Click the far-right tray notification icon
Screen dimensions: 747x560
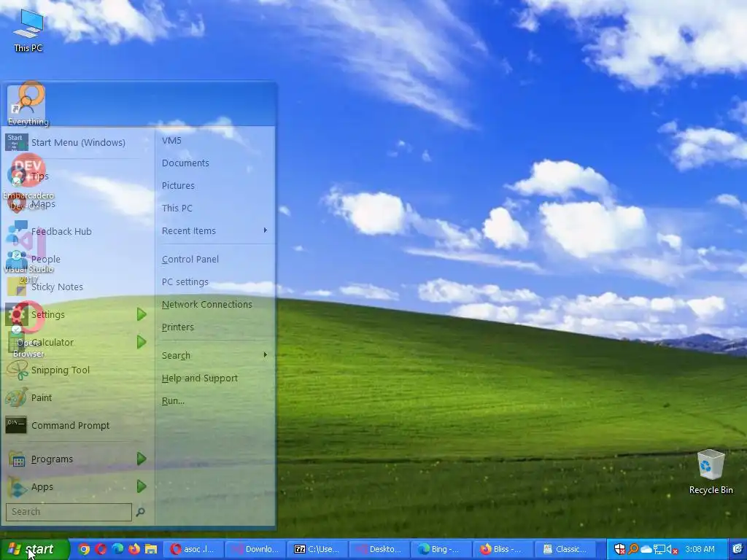(x=737, y=549)
